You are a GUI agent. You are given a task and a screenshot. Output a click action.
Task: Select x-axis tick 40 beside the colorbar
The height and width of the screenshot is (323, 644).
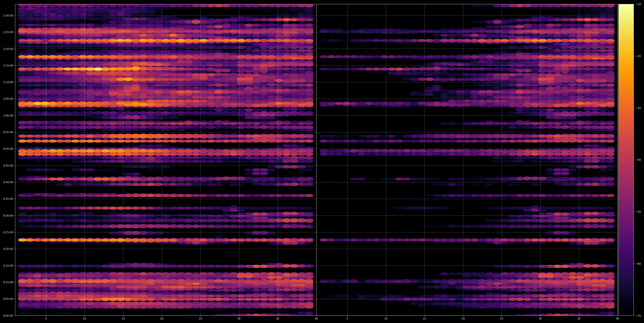(618, 319)
